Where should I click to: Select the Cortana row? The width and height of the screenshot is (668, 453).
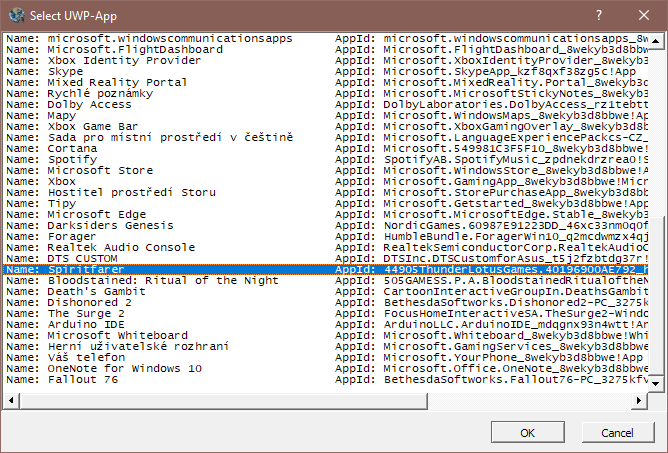325,149
